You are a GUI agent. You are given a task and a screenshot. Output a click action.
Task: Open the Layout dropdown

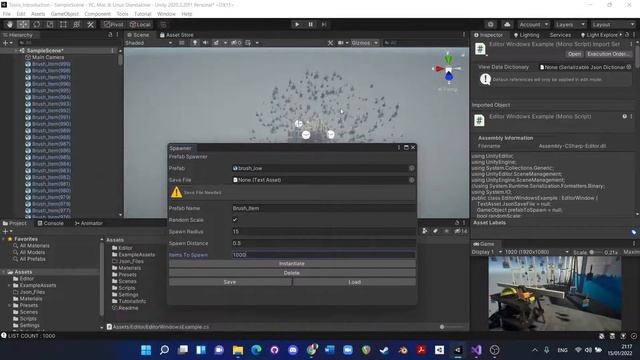(613, 24)
